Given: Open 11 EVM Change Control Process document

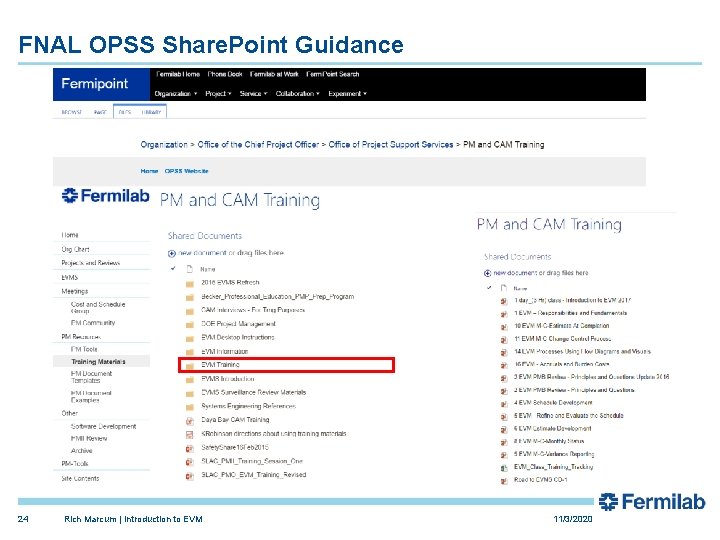Looking at the screenshot, I should pyautogui.click(x=562, y=339).
